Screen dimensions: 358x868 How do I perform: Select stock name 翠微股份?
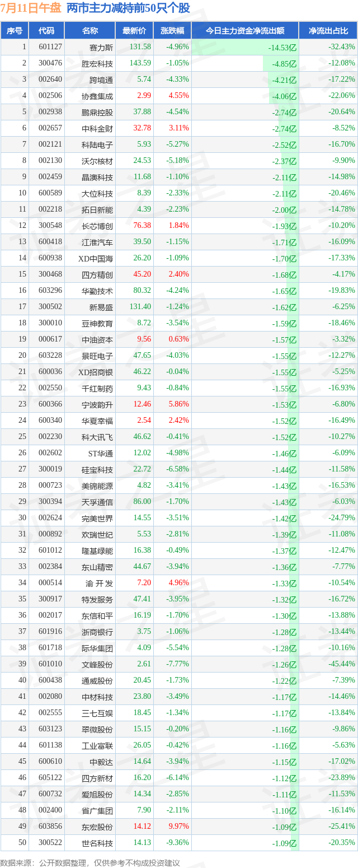(x=97, y=729)
